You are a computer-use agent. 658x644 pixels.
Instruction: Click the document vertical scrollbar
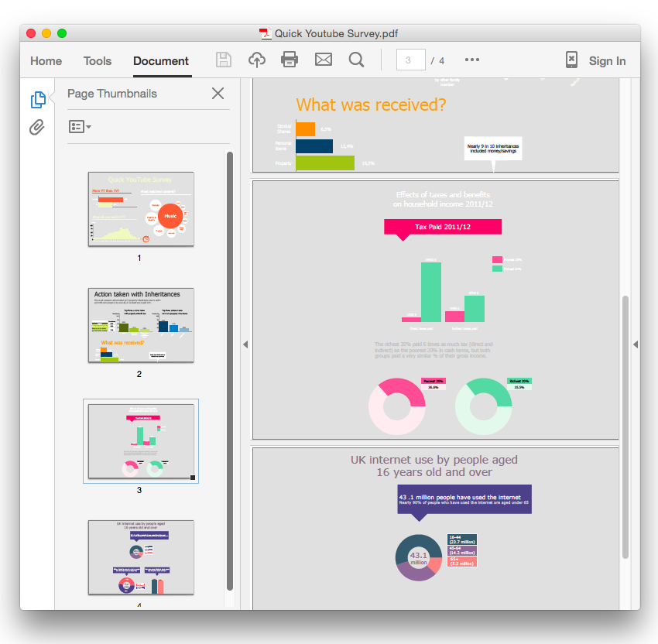point(625,427)
